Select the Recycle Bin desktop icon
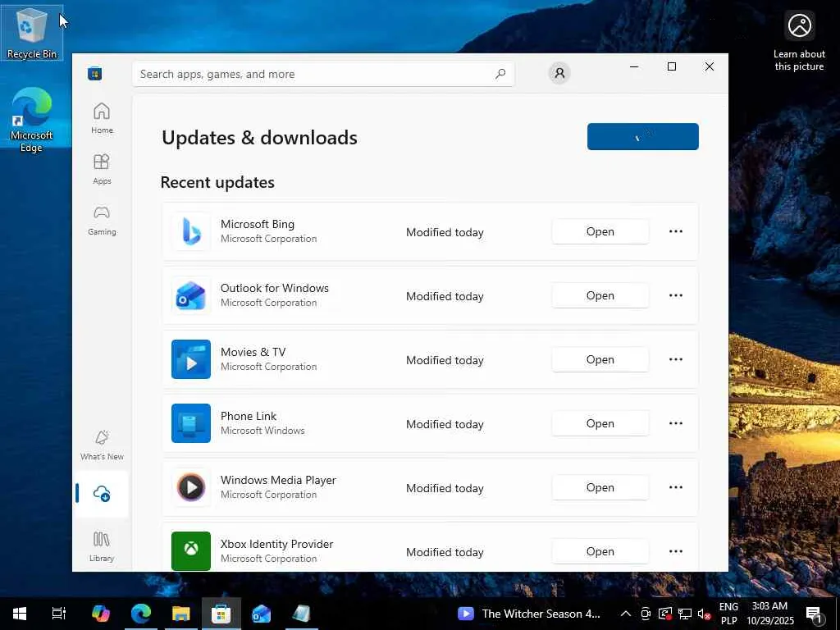Image resolution: width=840 pixels, height=630 pixels. click(x=32, y=33)
